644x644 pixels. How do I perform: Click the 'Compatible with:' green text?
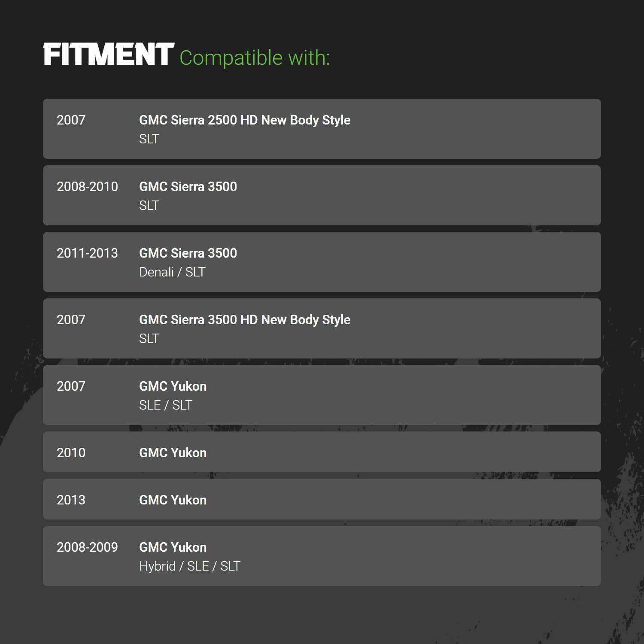point(255,58)
